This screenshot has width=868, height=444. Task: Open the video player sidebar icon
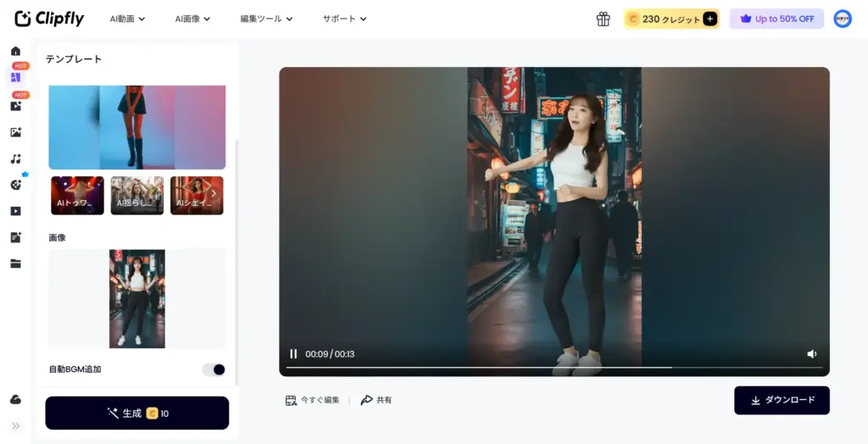coord(15,211)
